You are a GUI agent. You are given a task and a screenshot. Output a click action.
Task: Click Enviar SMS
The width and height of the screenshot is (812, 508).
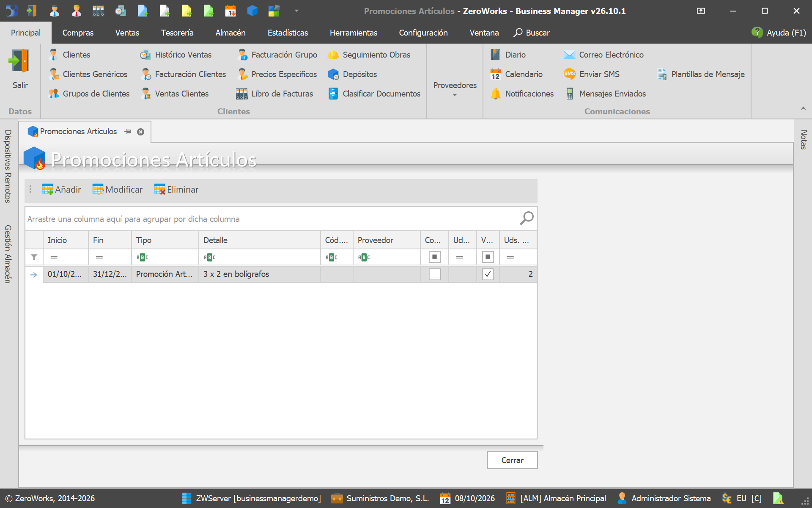point(592,74)
